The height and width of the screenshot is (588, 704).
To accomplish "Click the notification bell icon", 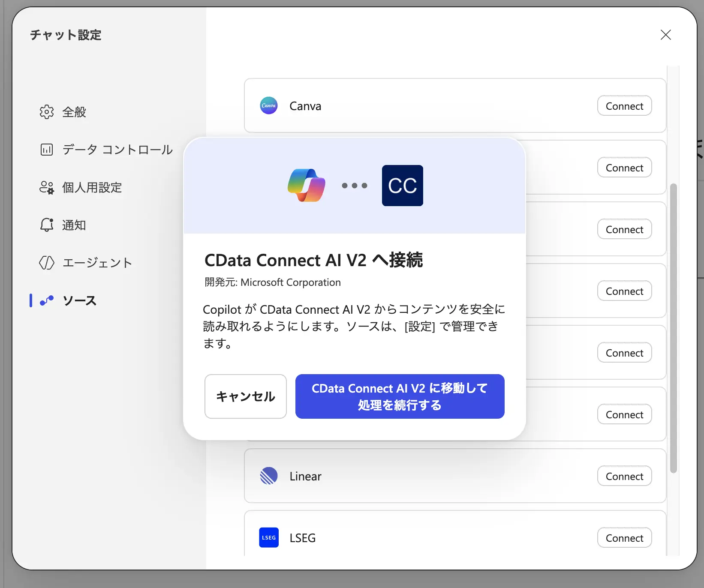I will point(47,225).
